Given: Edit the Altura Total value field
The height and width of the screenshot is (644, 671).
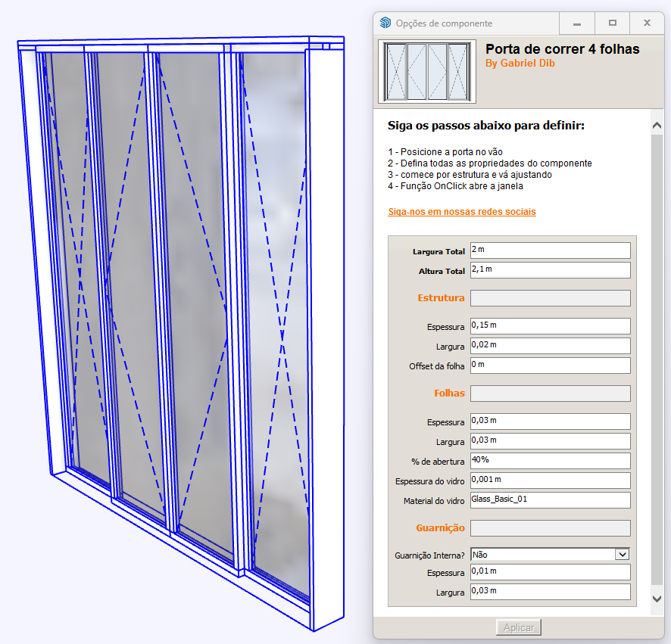Looking at the screenshot, I should pyautogui.click(x=550, y=270).
